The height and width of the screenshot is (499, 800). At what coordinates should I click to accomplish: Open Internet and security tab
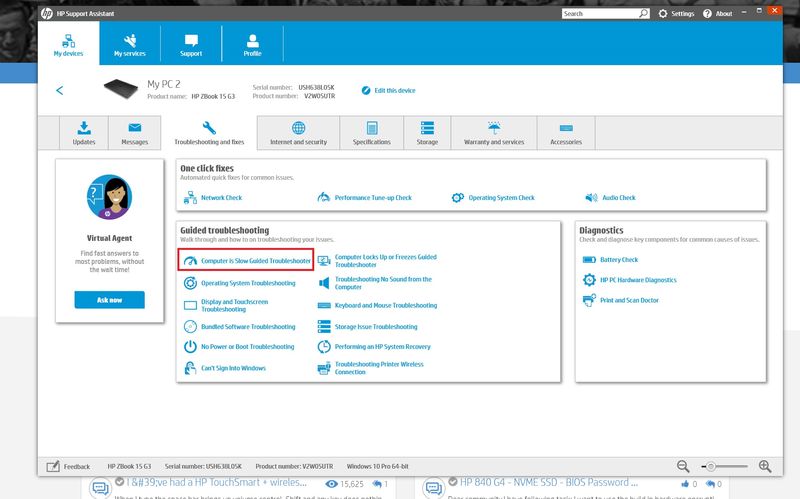tap(298, 133)
